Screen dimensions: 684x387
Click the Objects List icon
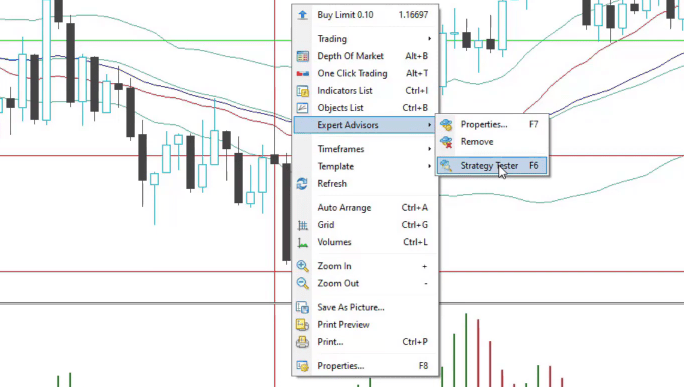(302, 108)
